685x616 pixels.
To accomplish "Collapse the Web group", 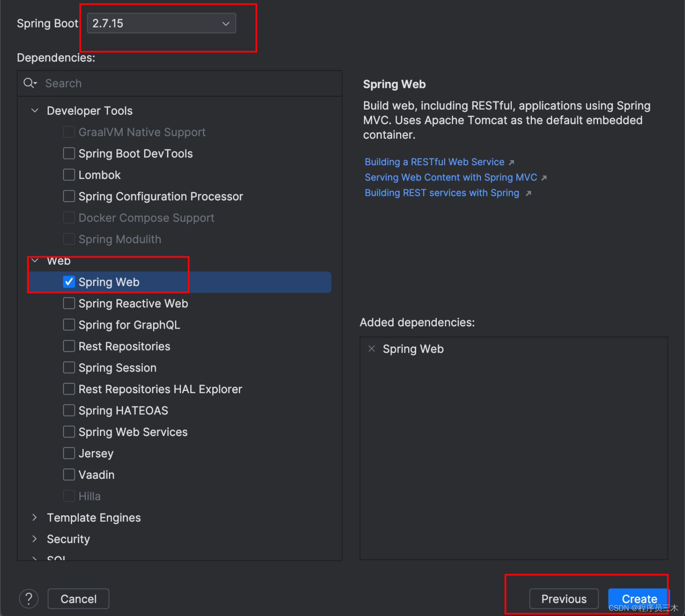I will (35, 261).
